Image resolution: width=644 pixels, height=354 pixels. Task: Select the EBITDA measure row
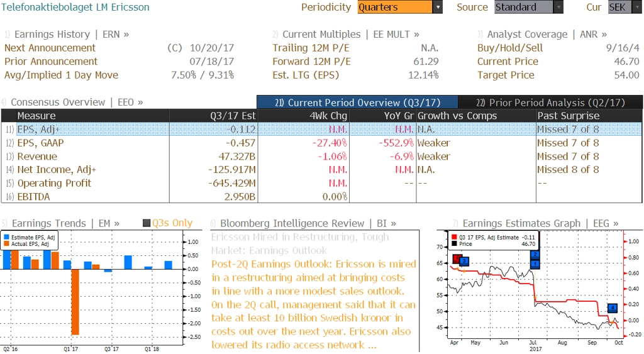(321, 197)
